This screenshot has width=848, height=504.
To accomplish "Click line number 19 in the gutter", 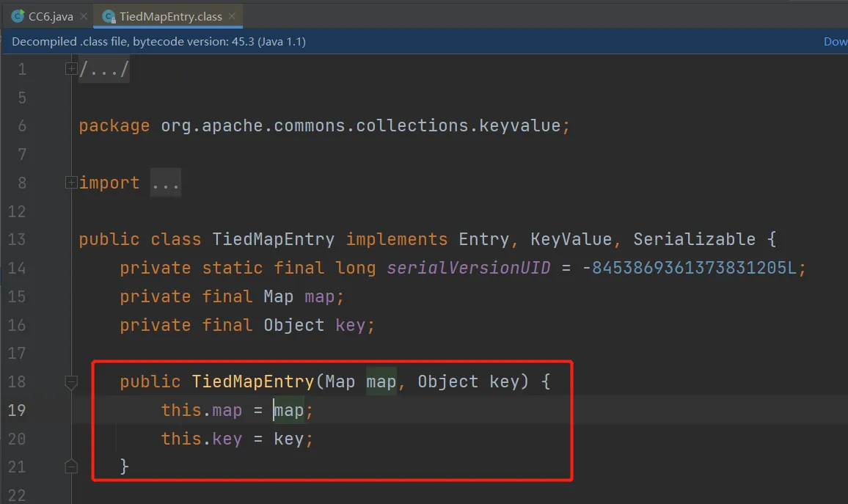I will [x=17, y=410].
